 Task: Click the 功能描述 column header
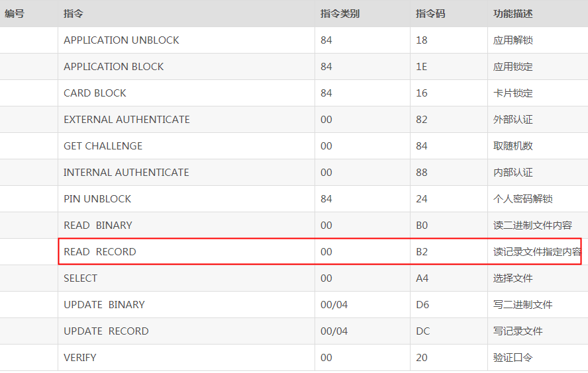click(513, 14)
